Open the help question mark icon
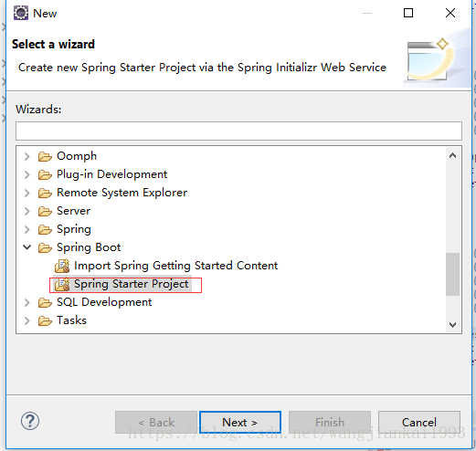Screen dimensions: 476x451 30,421
